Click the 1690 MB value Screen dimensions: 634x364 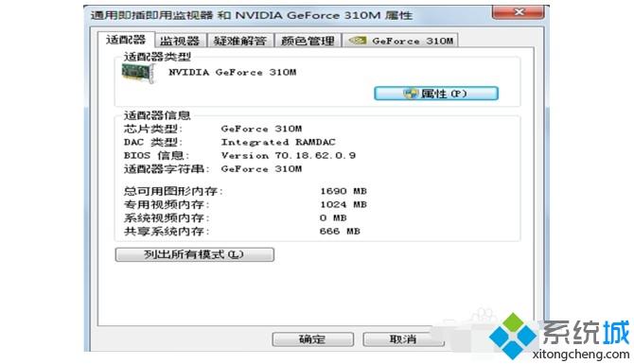coord(343,191)
